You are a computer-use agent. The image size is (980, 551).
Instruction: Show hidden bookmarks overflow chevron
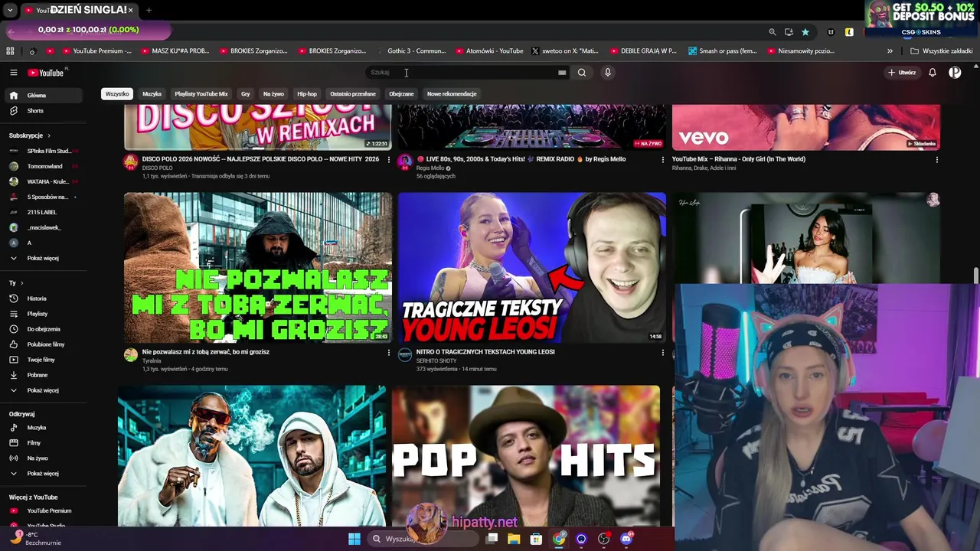click(890, 51)
